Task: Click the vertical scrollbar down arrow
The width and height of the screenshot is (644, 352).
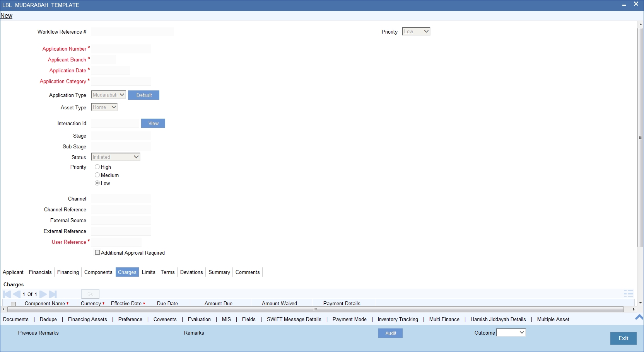Action: [641, 303]
